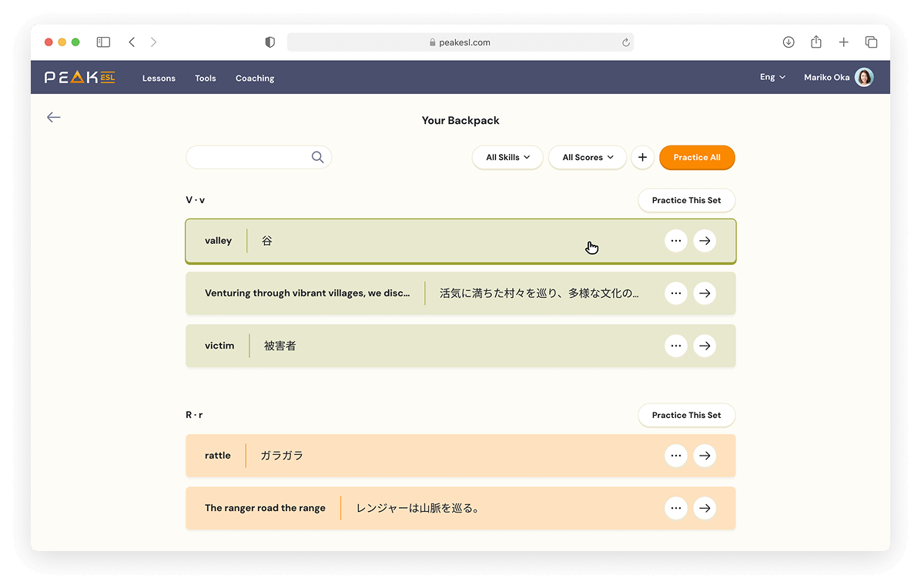Click the translation 谷
This screenshot has width=921, height=588.
click(x=267, y=241)
